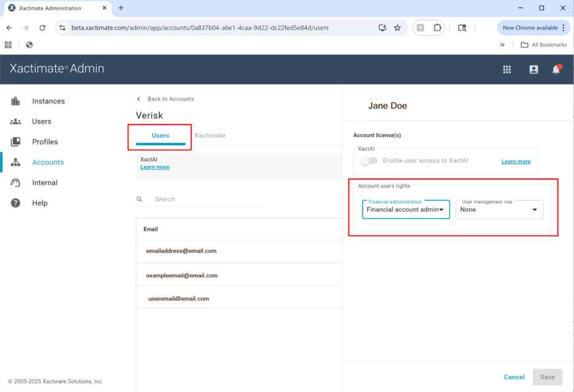Click the Users people icon in sidebar
574x392 pixels.
pyautogui.click(x=15, y=121)
